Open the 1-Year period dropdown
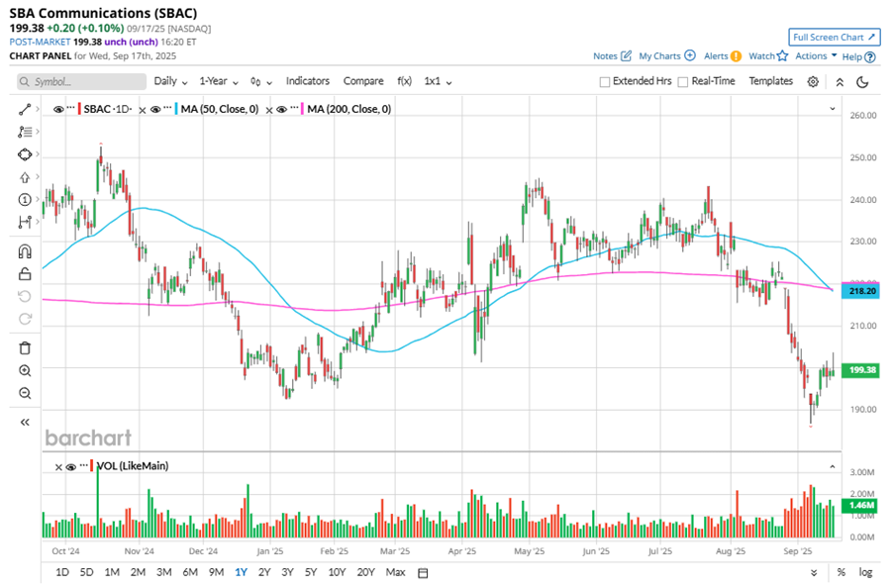This screenshot has width=893, height=588. 219,81
